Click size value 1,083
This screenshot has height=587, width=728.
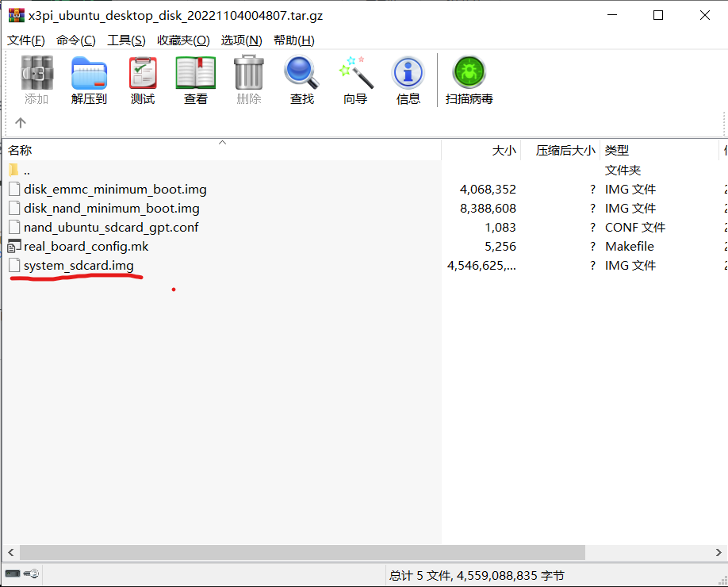click(500, 227)
